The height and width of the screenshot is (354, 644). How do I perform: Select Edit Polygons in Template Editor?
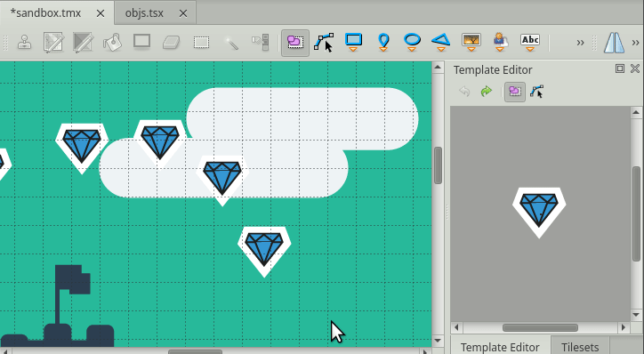(536, 92)
